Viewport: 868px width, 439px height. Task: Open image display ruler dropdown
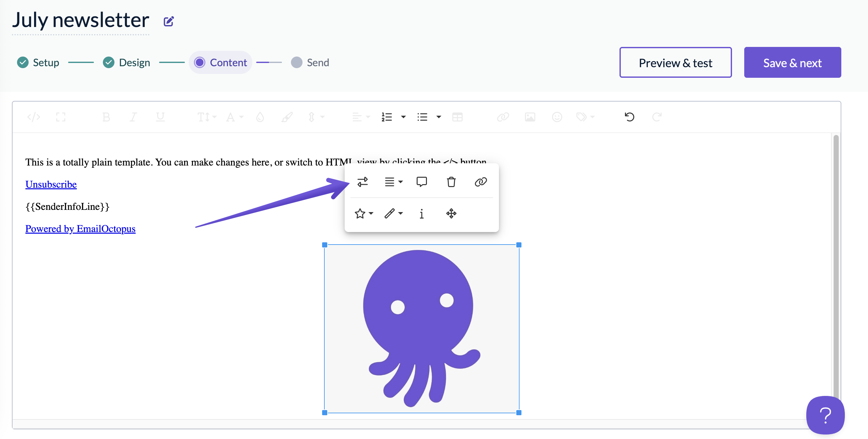coord(393,214)
